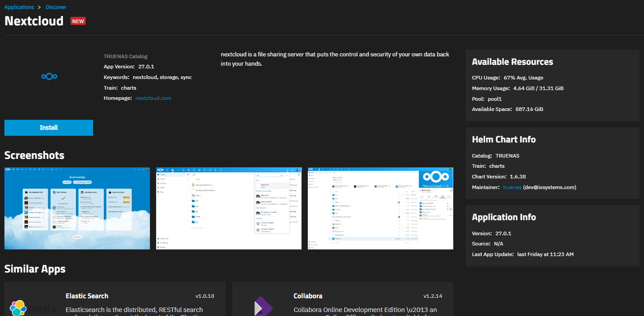Click 'Source: N/A' text
The width and height of the screenshot is (644, 316).
(487, 244)
